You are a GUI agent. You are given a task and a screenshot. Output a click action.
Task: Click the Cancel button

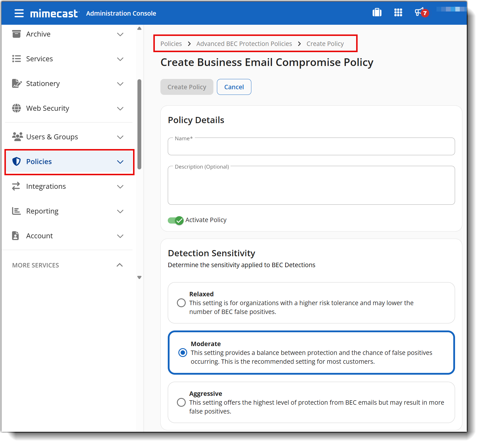tap(234, 87)
